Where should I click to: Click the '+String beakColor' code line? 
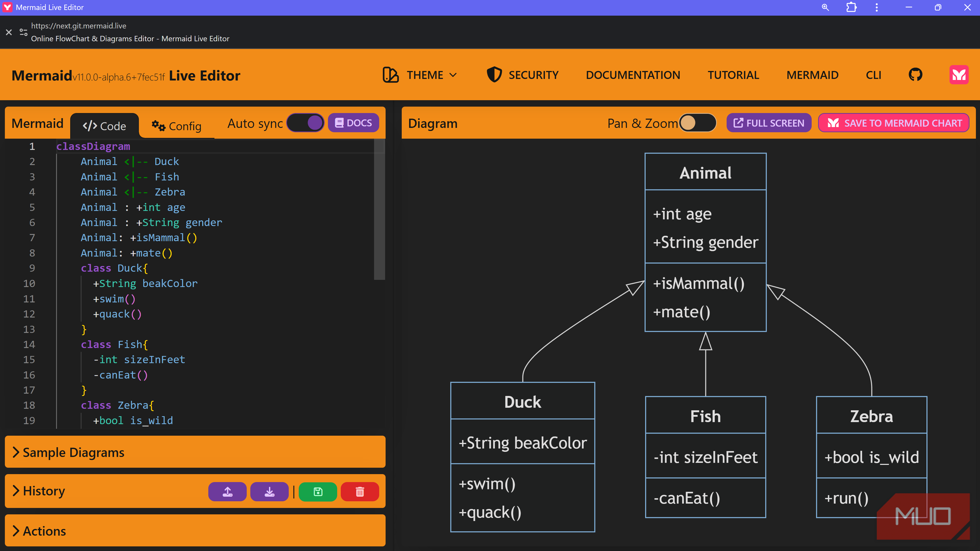click(145, 283)
